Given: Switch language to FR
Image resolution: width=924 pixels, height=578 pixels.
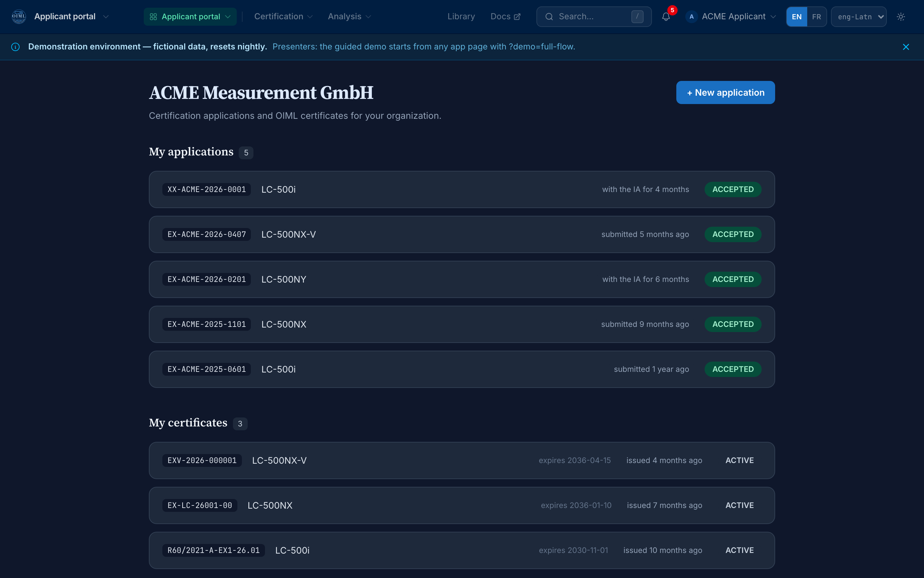Looking at the screenshot, I should (x=816, y=17).
